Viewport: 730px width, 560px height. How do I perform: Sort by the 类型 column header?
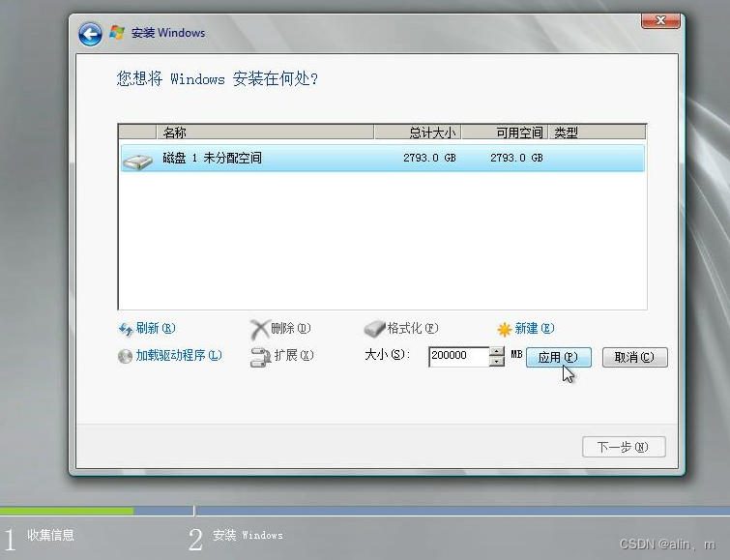(598, 133)
